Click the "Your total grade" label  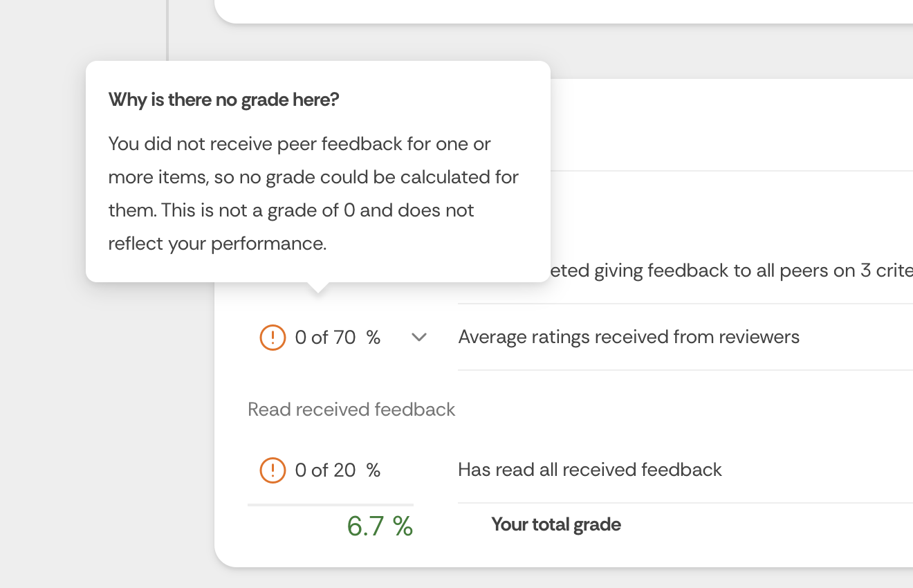[x=556, y=525]
